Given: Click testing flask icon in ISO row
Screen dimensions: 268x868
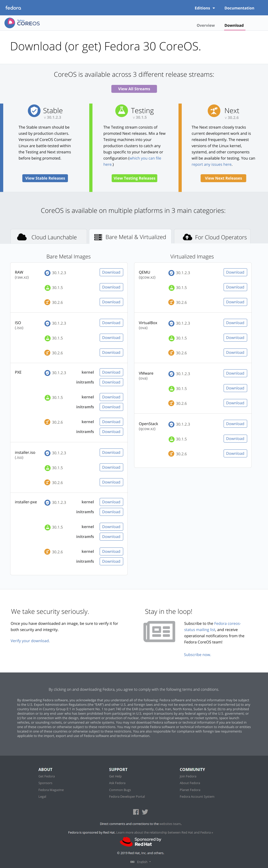Looking at the screenshot, I should [x=47, y=338].
